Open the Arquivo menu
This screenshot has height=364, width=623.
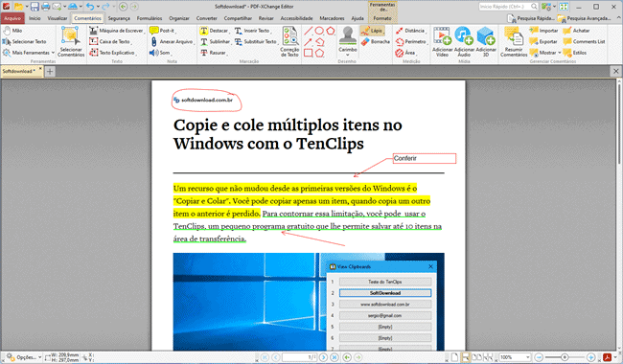(12, 18)
